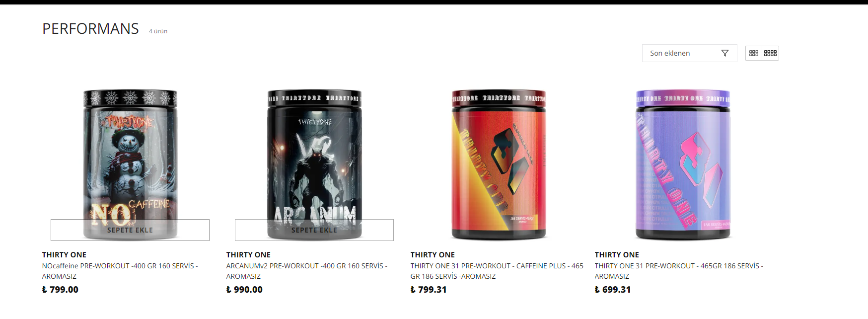Click THIRTY ONE brand above Caffeine Plus product

[x=433, y=255]
